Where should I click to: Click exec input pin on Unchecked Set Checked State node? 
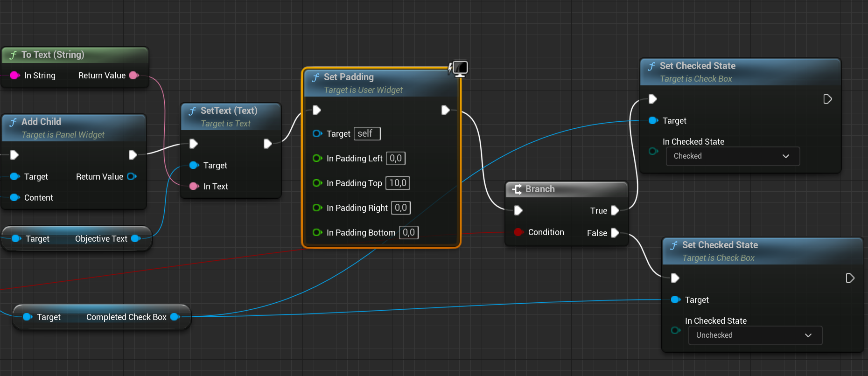[675, 278]
